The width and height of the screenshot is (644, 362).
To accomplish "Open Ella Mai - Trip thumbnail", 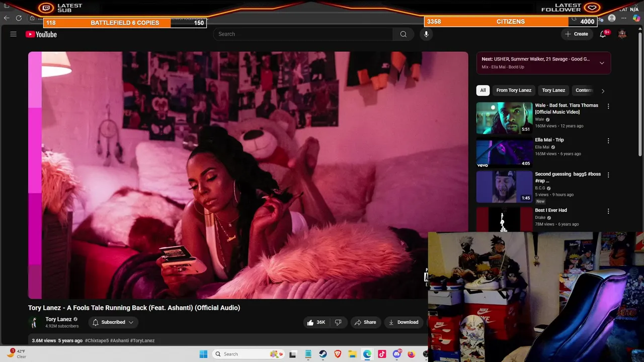I will click(504, 153).
